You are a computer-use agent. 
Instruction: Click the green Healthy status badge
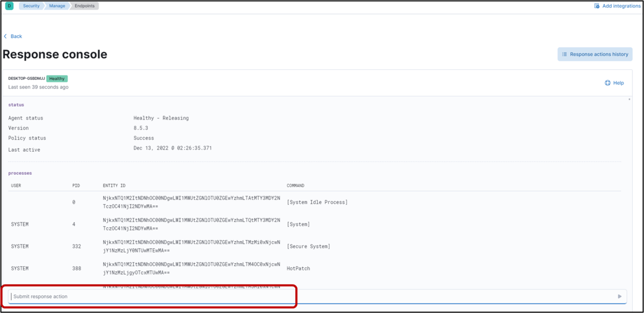57,78
